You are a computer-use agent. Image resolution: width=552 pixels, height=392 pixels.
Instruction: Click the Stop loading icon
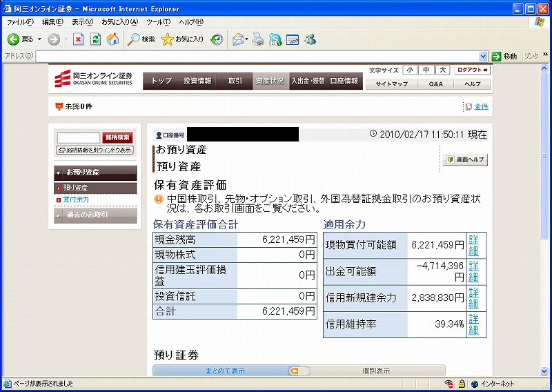click(x=78, y=39)
